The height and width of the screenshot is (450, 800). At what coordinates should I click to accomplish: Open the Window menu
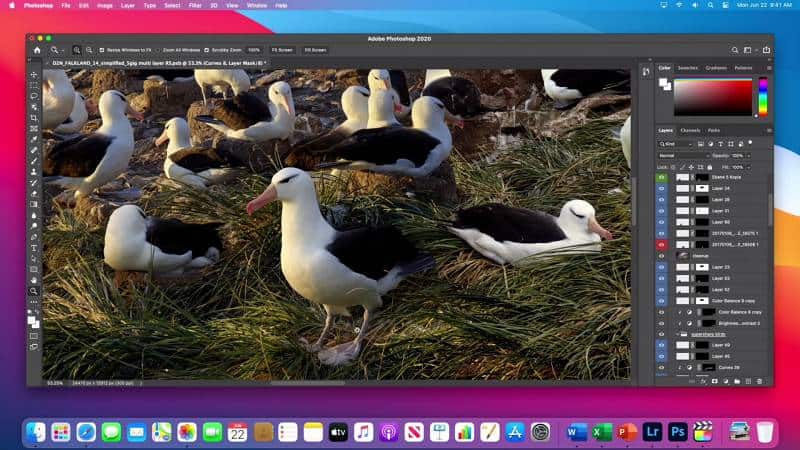(x=257, y=5)
